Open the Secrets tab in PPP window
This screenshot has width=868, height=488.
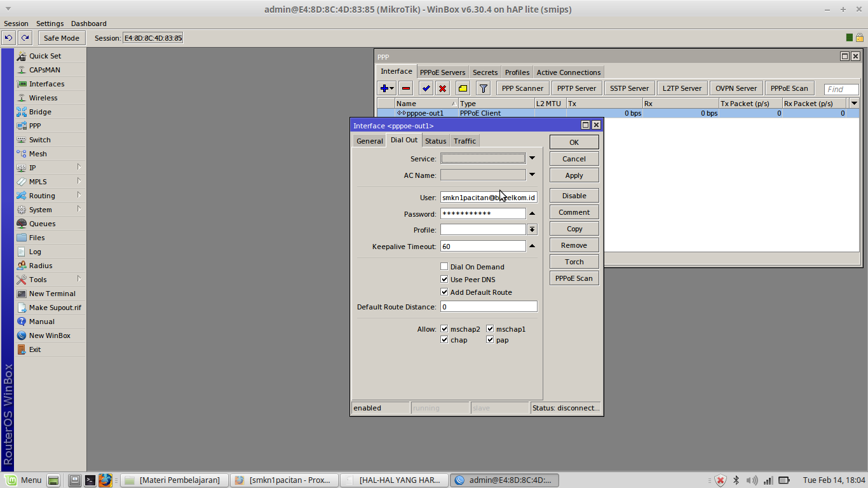[485, 72]
